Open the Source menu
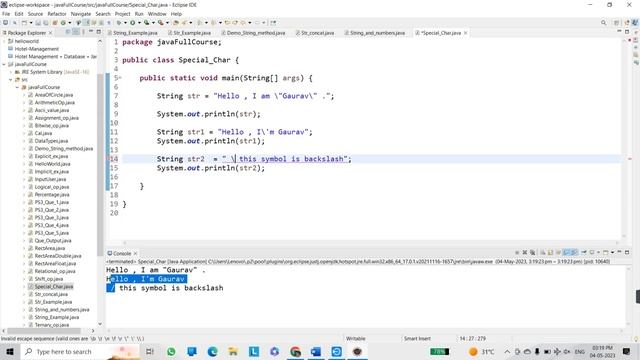This screenshot has width=640, height=360. pyautogui.click(x=35, y=14)
